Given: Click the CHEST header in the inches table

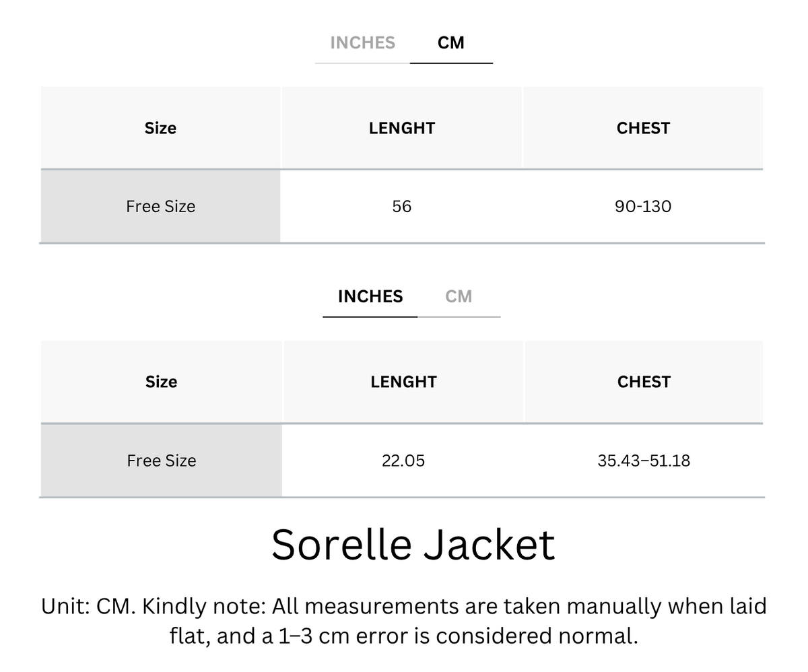Looking at the screenshot, I should [644, 382].
